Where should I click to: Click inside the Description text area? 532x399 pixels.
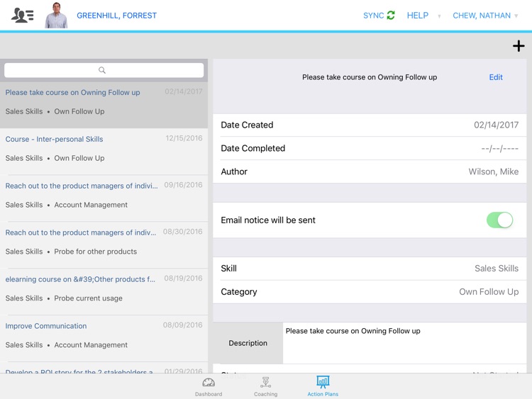(x=404, y=343)
